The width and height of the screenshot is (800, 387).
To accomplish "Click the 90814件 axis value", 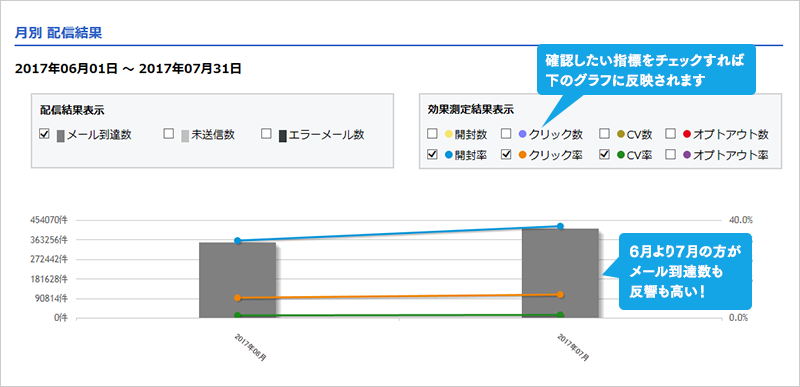I will pos(52,298).
